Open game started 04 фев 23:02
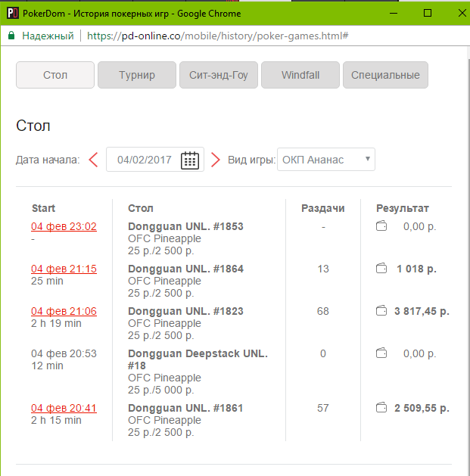The width and height of the screenshot is (470, 476). pos(64,226)
